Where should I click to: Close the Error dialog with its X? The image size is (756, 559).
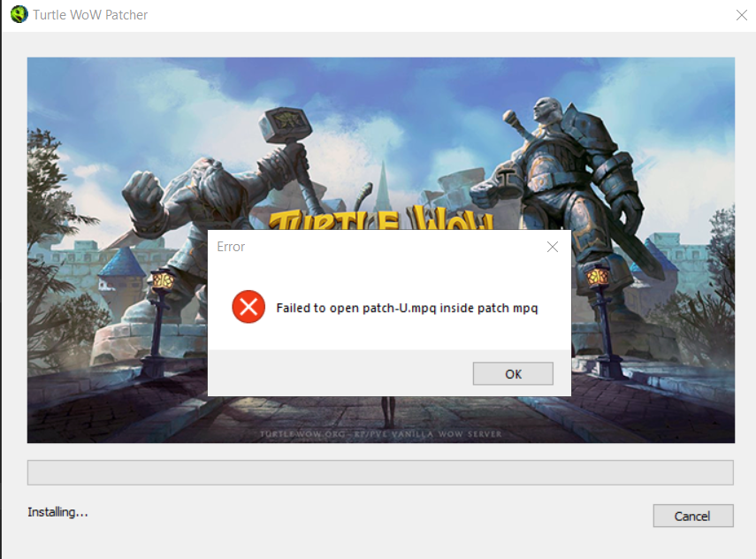click(x=553, y=247)
